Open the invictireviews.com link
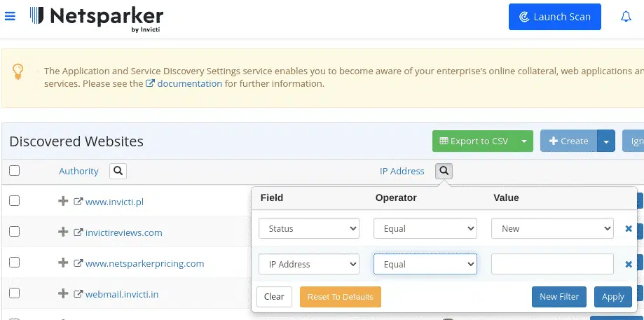The width and height of the screenshot is (644, 320). pyautogui.click(x=123, y=232)
